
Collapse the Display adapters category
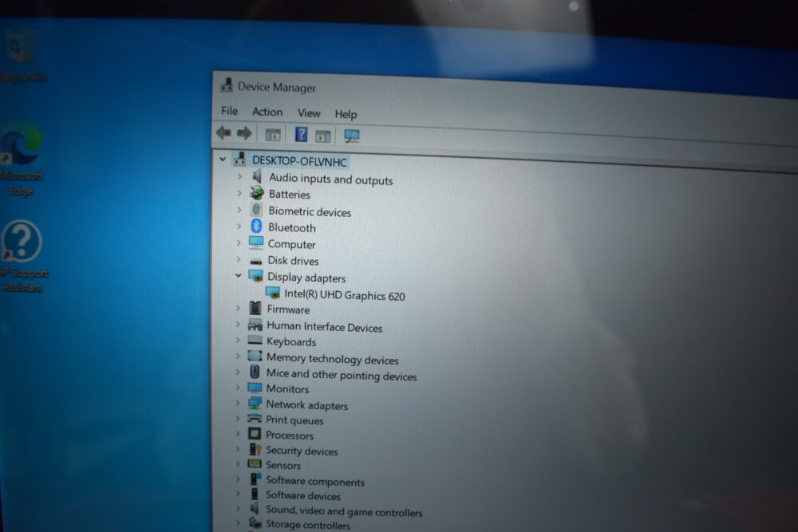click(238, 275)
